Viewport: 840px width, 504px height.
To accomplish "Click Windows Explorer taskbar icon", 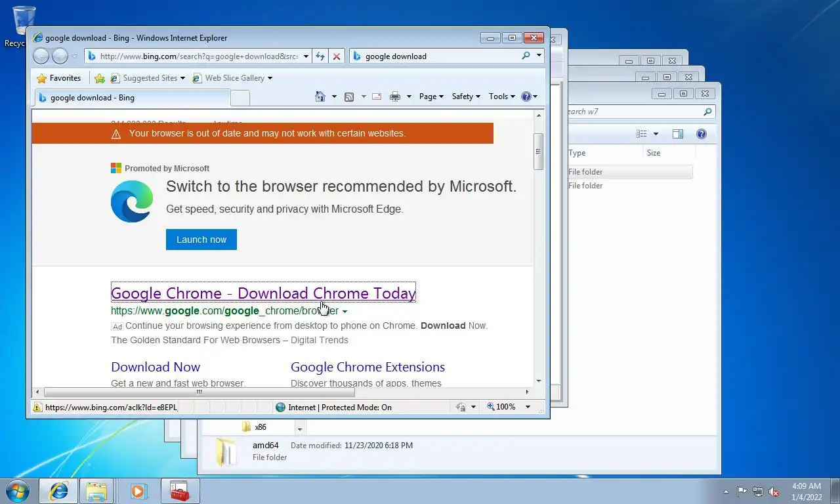I will pos(96,491).
